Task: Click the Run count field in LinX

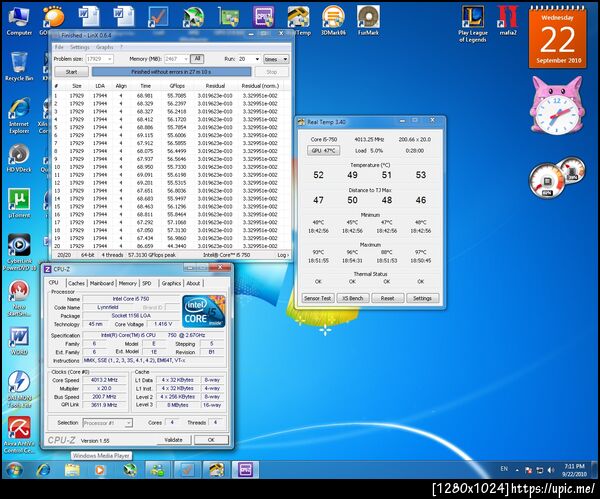Action: (249, 59)
